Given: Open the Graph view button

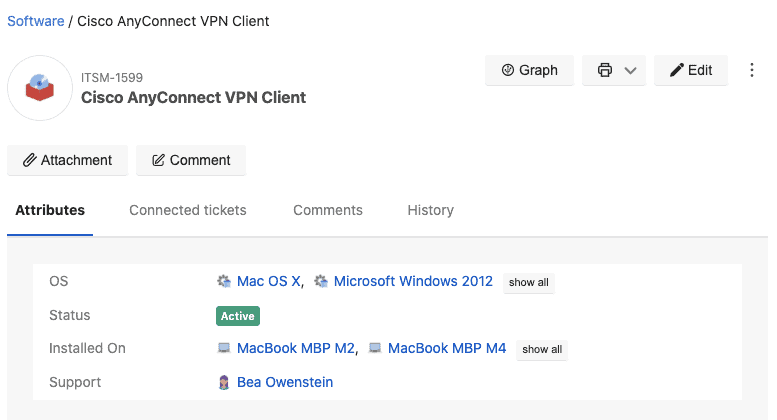Looking at the screenshot, I should coord(529,70).
